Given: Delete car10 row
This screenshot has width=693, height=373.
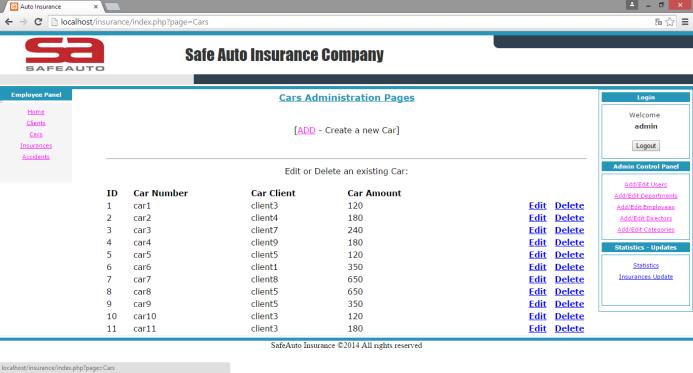Looking at the screenshot, I should [569, 316].
